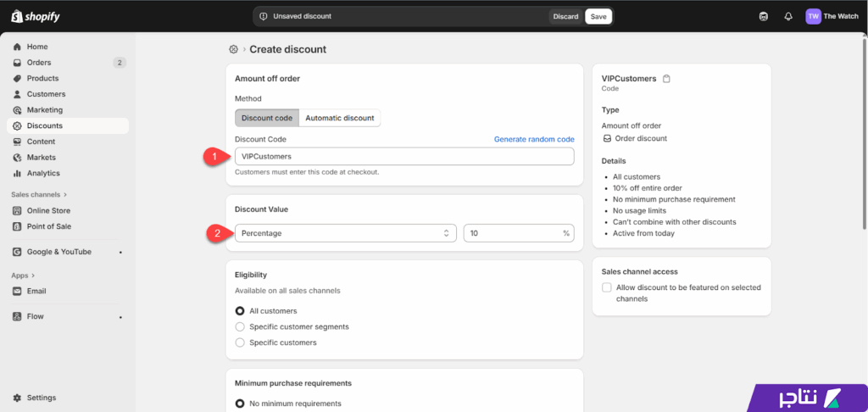868x412 pixels.
Task: Click the Sidekick icon beside the bell
Action: tap(763, 16)
